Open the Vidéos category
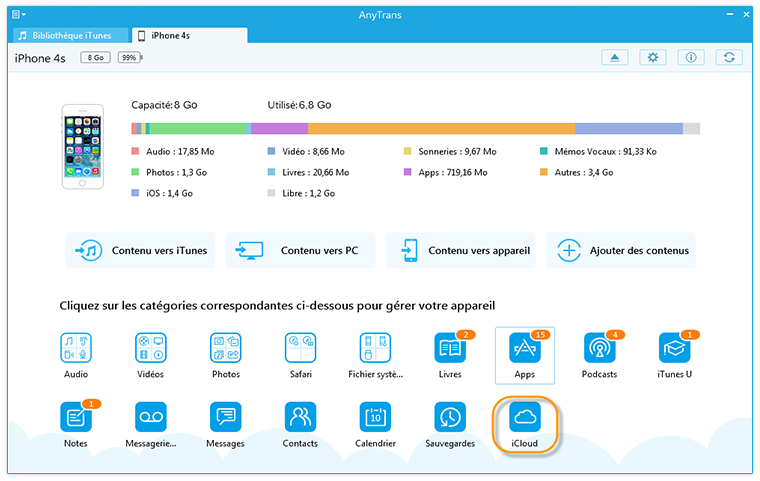760x481 pixels. [151, 355]
